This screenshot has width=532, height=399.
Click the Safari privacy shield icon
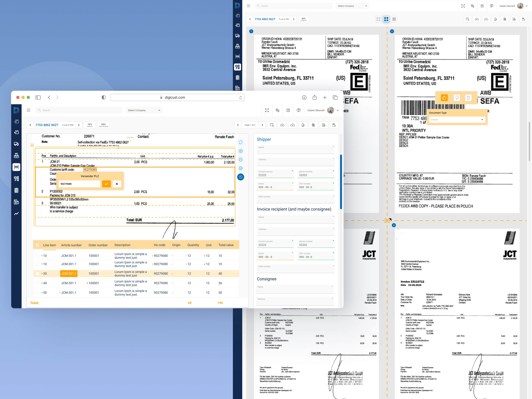[x=104, y=97]
